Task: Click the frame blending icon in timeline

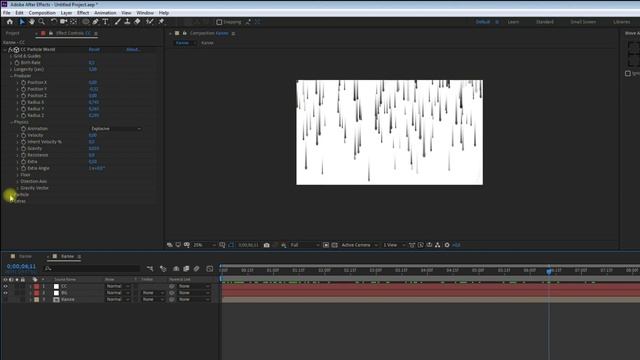Action: point(186,268)
